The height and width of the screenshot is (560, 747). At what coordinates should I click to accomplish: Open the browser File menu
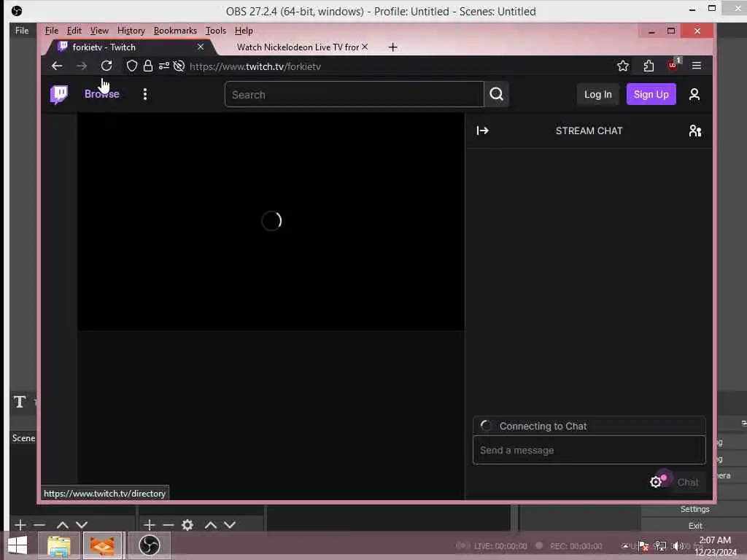pyautogui.click(x=52, y=31)
